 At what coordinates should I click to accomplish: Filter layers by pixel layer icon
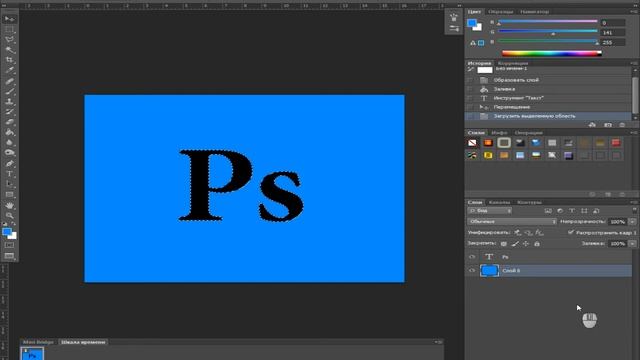tap(548, 211)
